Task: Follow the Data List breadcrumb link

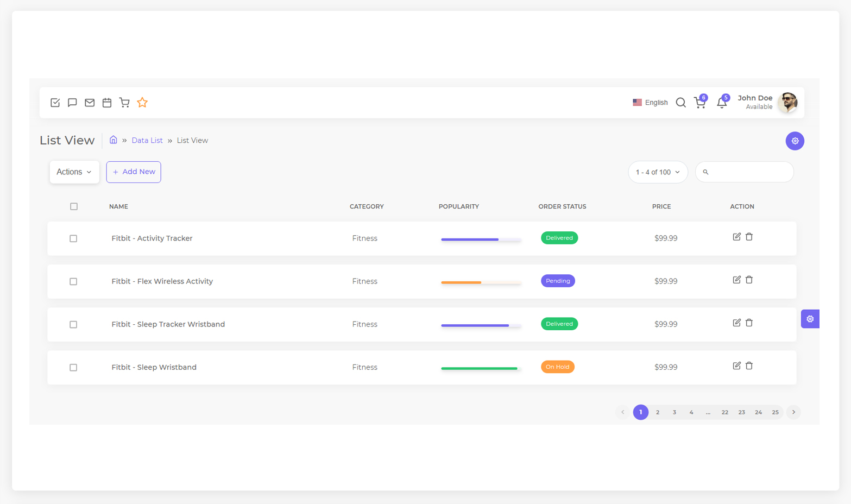Action: (147, 140)
